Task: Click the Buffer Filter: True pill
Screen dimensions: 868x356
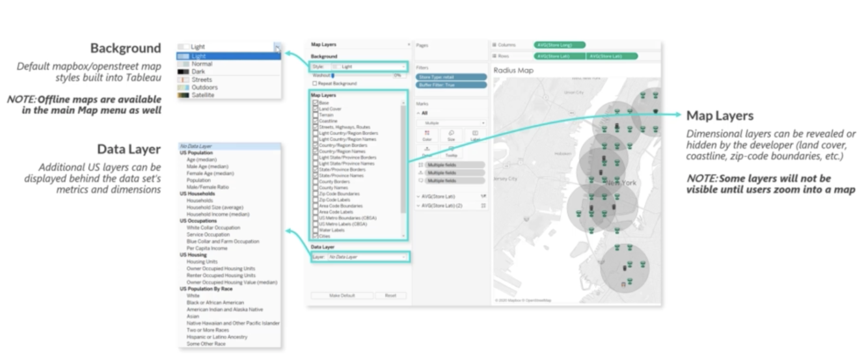Action: click(452, 85)
